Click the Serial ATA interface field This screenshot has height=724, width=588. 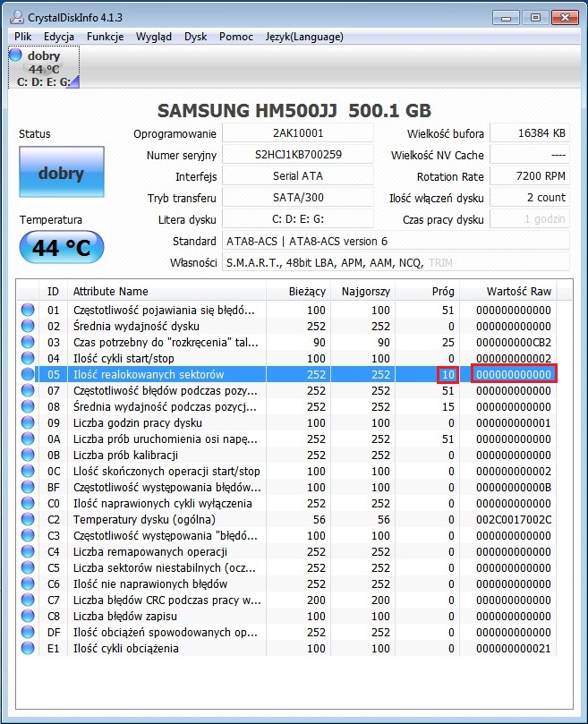[298, 176]
